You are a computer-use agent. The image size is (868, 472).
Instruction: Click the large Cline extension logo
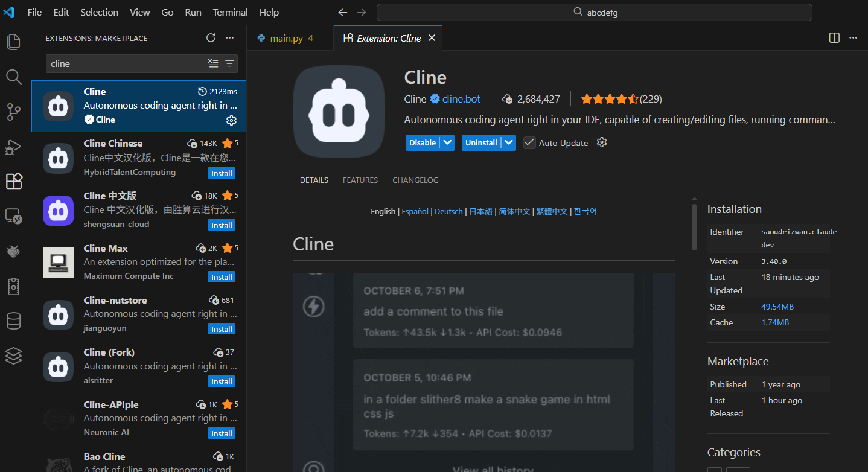(339, 112)
